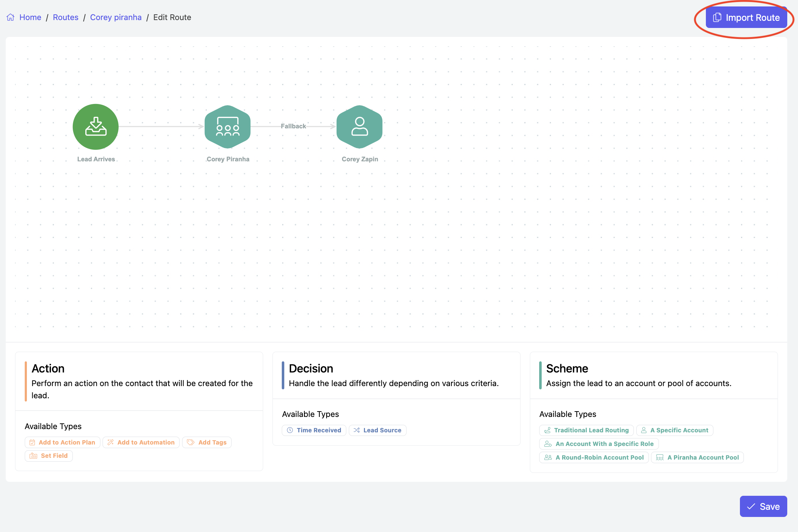The image size is (798, 532).
Task: Select the Time Received decision type
Action: point(314,430)
